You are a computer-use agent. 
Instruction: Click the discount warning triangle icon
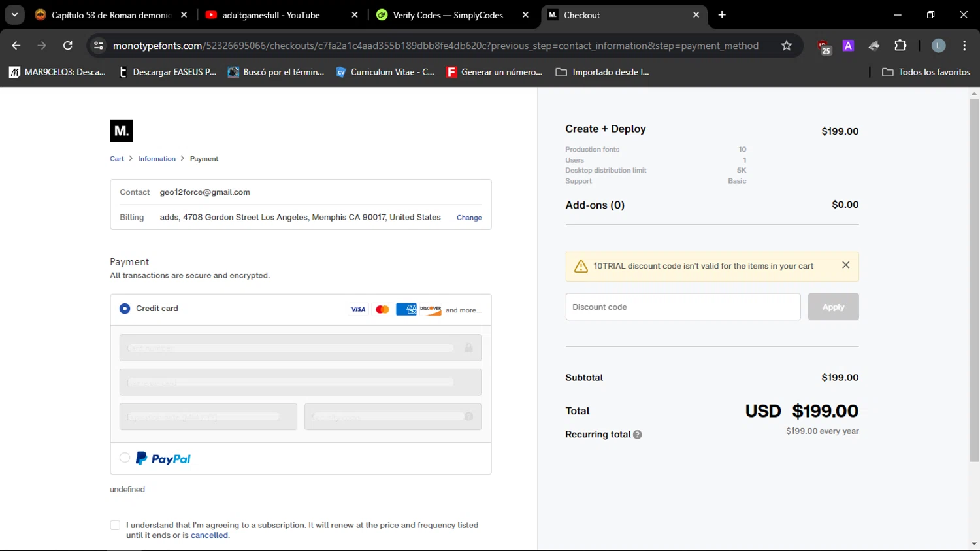(581, 267)
